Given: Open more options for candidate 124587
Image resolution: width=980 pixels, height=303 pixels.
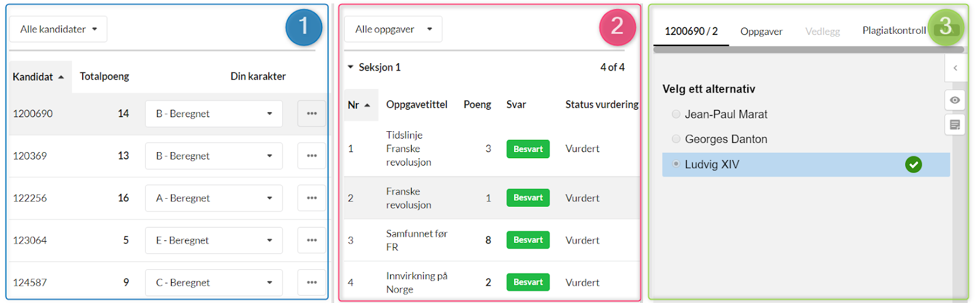Looking at the screenshot, I should tap(312, 283).
